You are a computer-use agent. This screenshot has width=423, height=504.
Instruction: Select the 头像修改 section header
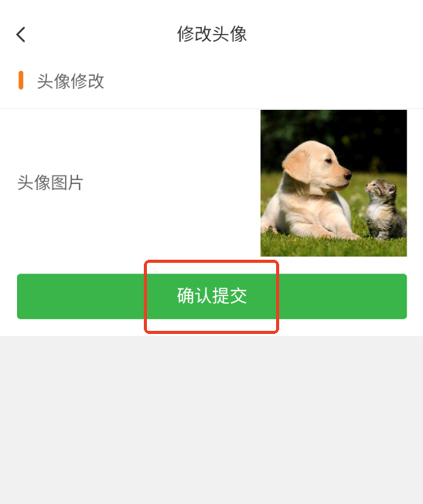click(70, 80)
